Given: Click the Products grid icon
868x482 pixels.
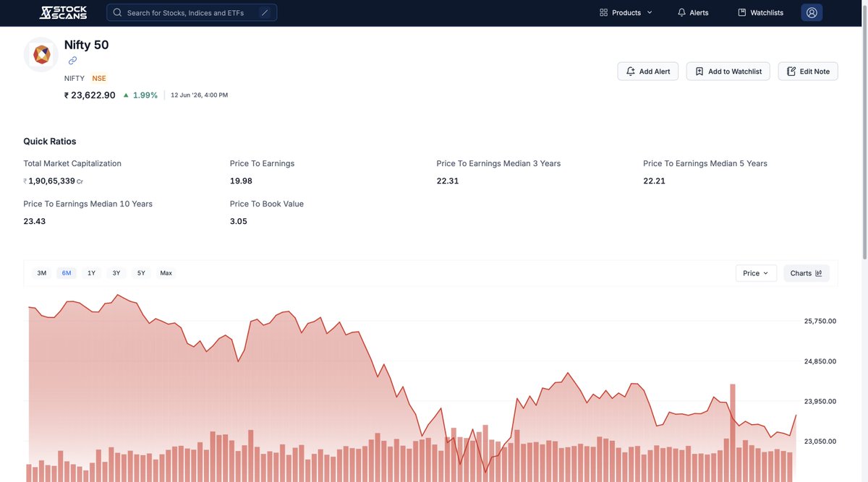Looking at the screenshot, I should click(x=603, y=12).
